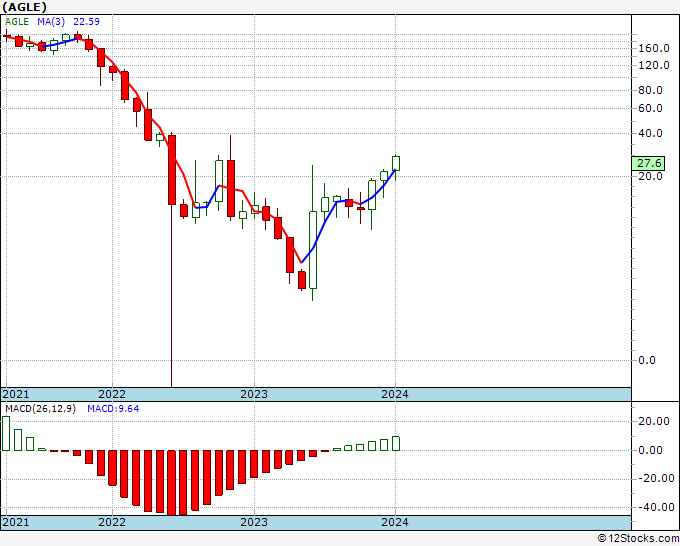Click the 0.0 price axis label
Screen dimensions: 680x546
647,360
